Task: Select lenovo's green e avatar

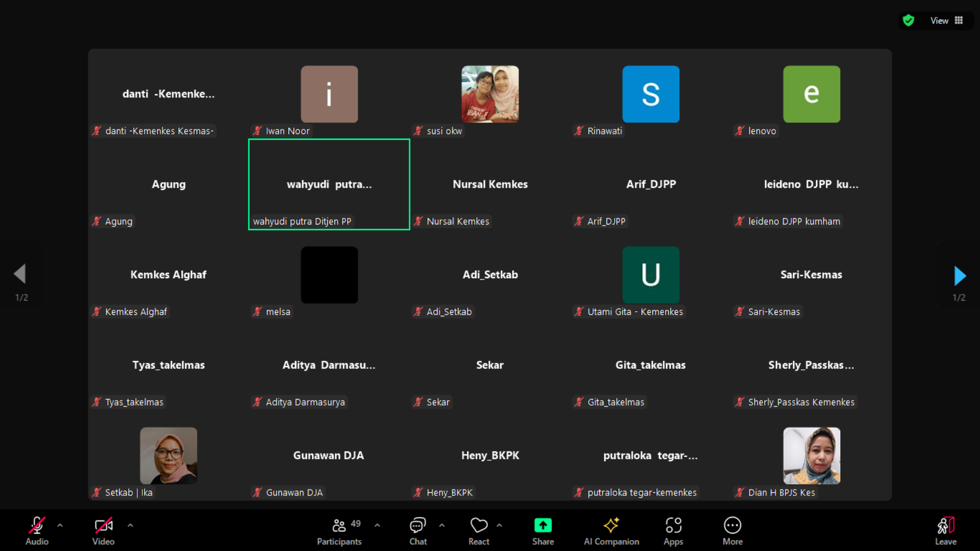Action: pos(812,94)
